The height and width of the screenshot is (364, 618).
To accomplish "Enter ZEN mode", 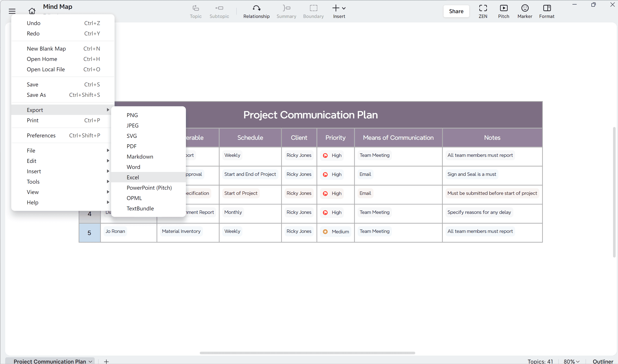I will pos(483,11).
